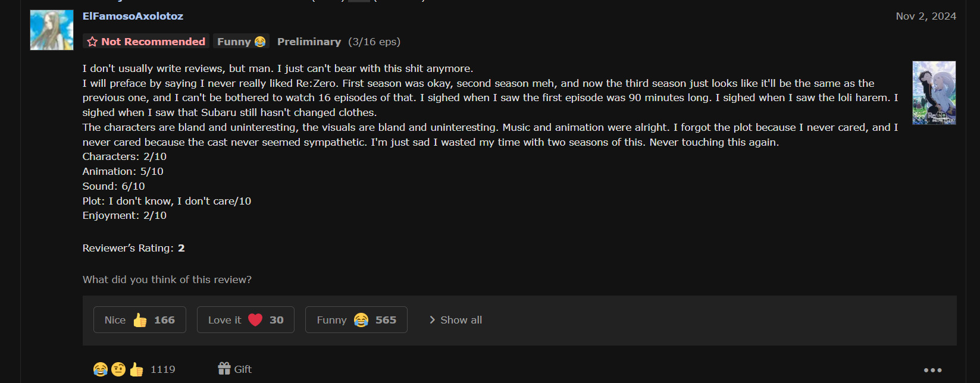Send a Gift to the reviewer
This screenshot has height=383, width=980.
[235, 369]
